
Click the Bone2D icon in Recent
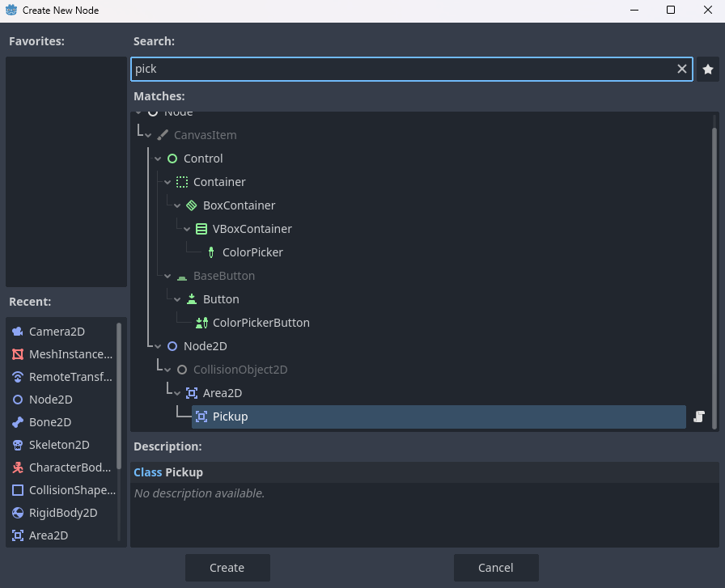point(18,422)
